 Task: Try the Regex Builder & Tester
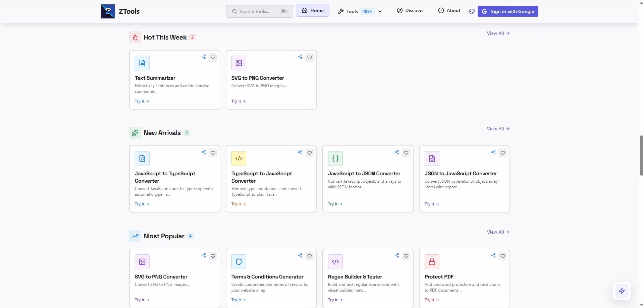pyautogui.click(x=335, y=300)
